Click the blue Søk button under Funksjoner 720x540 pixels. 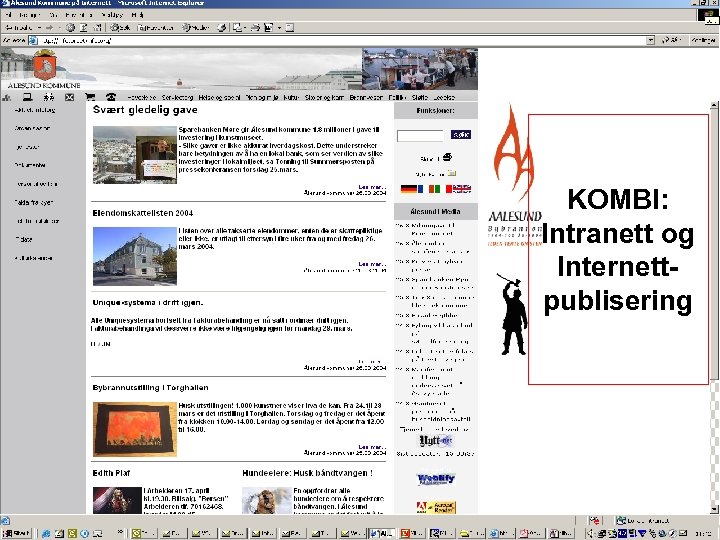coord(461,135)
